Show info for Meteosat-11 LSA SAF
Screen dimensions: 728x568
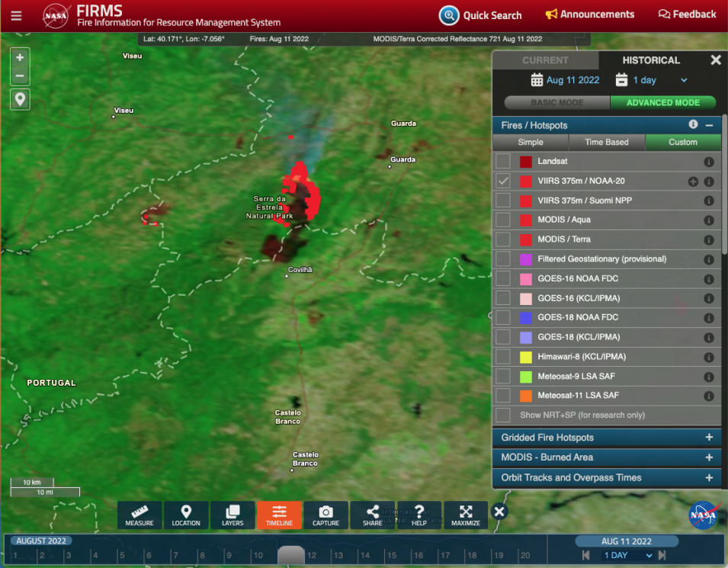coord(708,396)
